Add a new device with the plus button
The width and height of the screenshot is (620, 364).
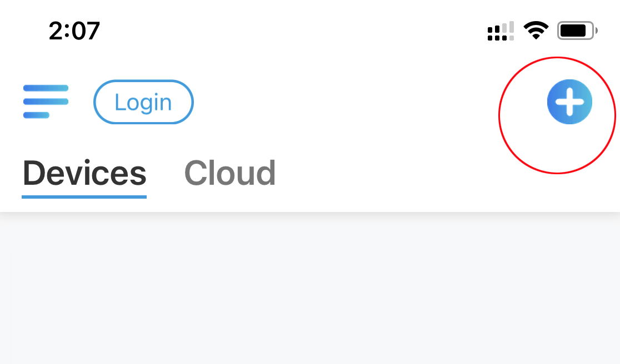coord(569,102)
